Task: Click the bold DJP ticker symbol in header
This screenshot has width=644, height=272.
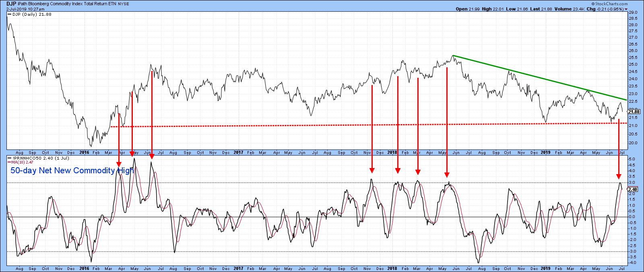Action: click(11, 4)
